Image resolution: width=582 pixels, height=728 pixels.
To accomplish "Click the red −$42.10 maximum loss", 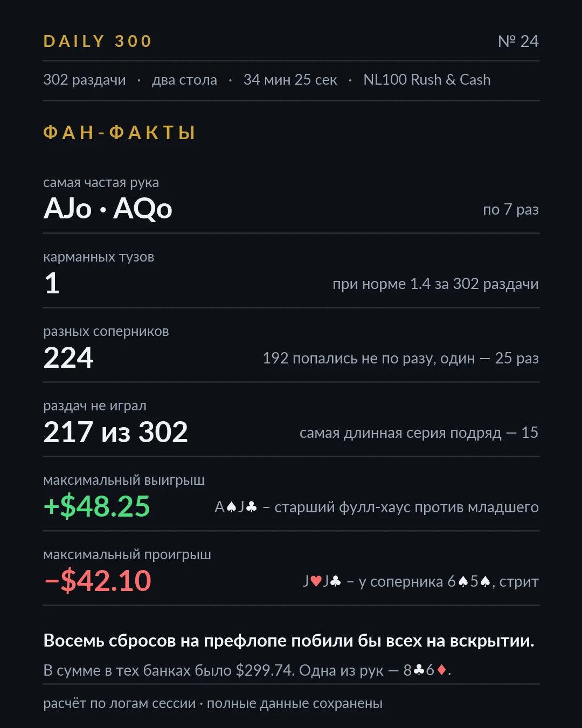I will (x=98, y=580).
